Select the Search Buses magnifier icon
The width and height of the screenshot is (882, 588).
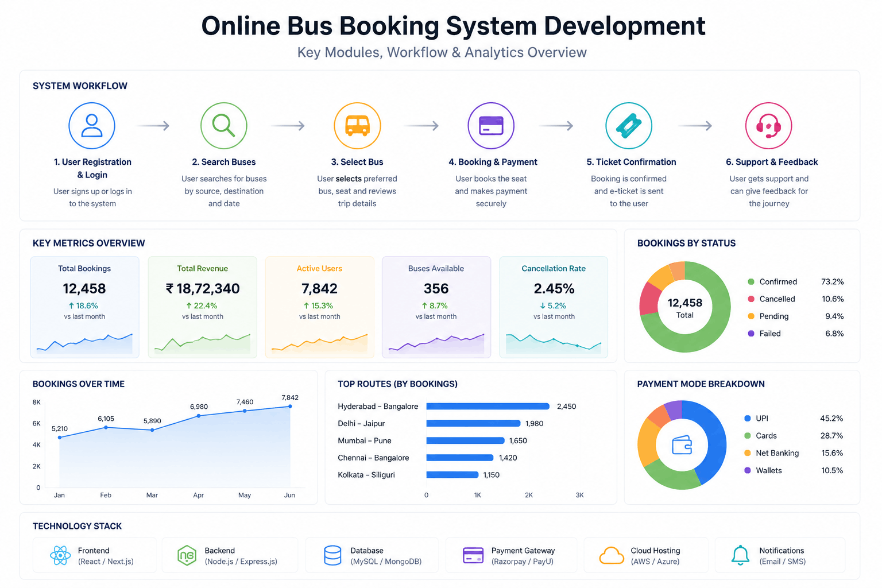pyautogui.click(x=224, y=126)
